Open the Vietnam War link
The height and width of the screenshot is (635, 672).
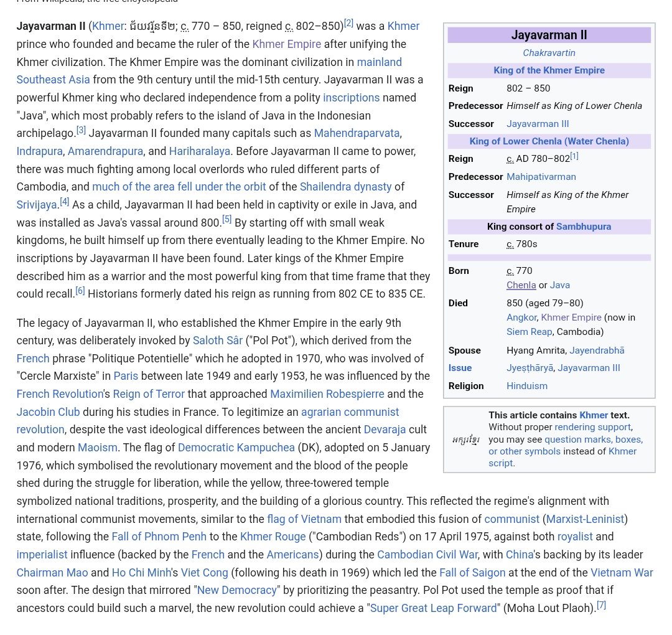click(x=622, y=573)
